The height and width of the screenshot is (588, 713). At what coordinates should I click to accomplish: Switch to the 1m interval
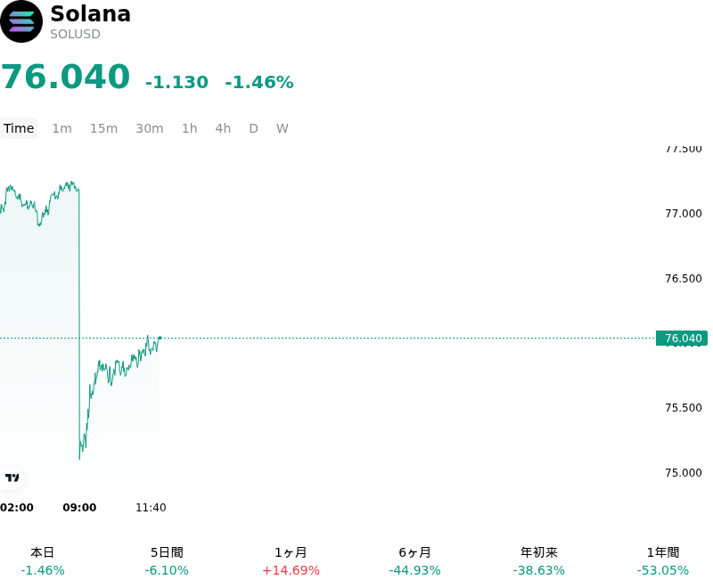tap(61, 128)
